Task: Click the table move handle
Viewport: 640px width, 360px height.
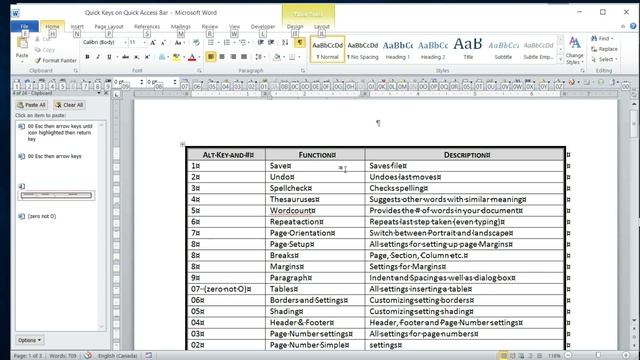Action: [x=182, y=144]
